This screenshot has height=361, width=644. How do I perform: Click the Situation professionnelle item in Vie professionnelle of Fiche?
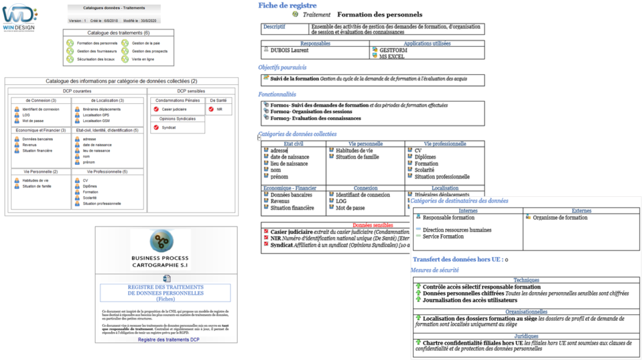point(442,177)
